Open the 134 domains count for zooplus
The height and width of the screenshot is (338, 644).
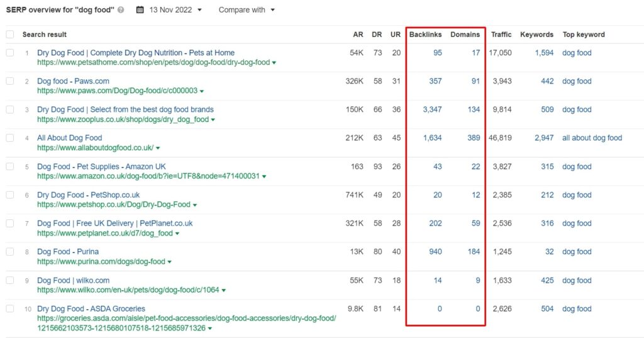pos(474,109)
